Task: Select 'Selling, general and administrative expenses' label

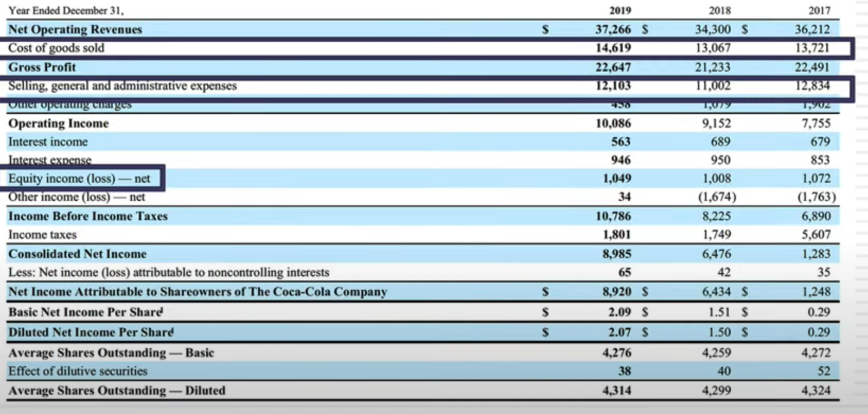Action: tap(122, 86)
